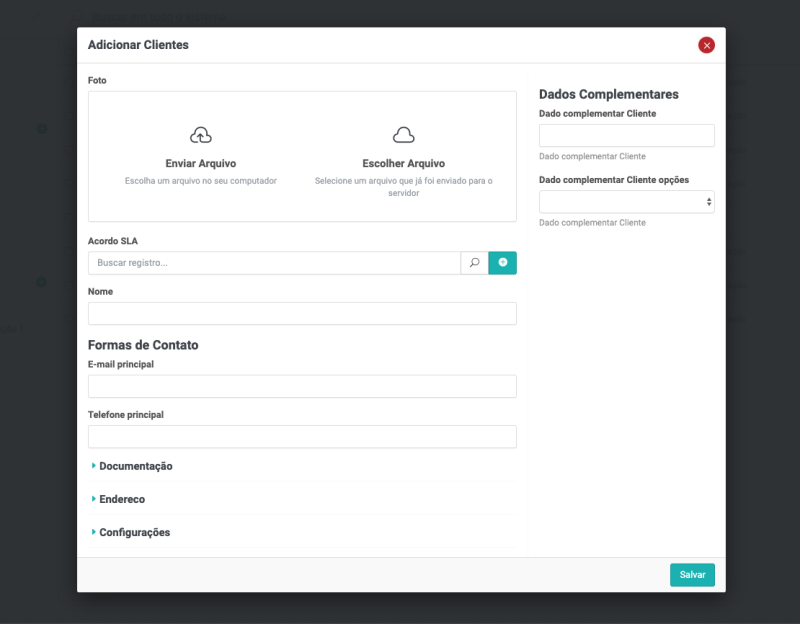Image resolution: width=800 pixels, height=624 pixels.
Task: Click the Escolher Arquivo heading text
Action: pos(403,163)
